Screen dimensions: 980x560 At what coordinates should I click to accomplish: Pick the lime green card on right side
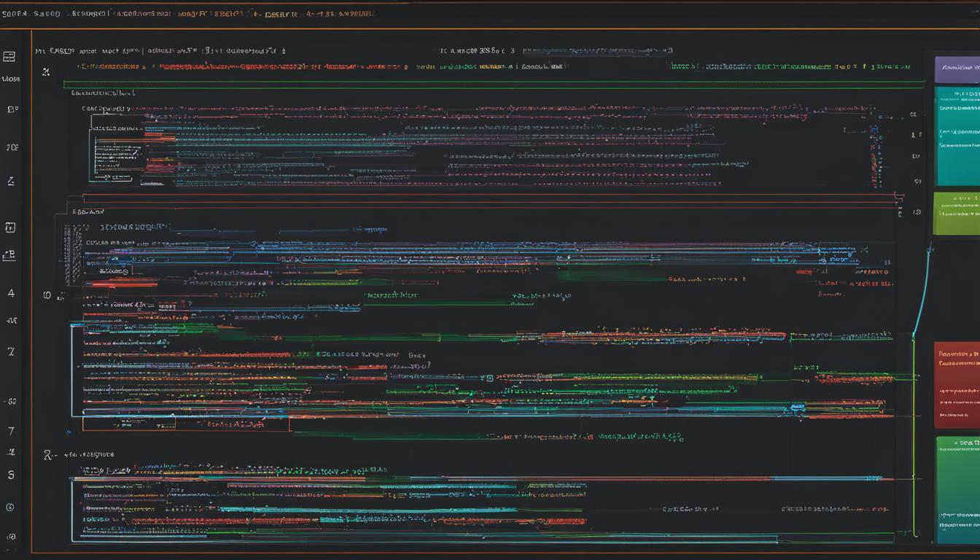pyautogui.click(x=956, y=214)
